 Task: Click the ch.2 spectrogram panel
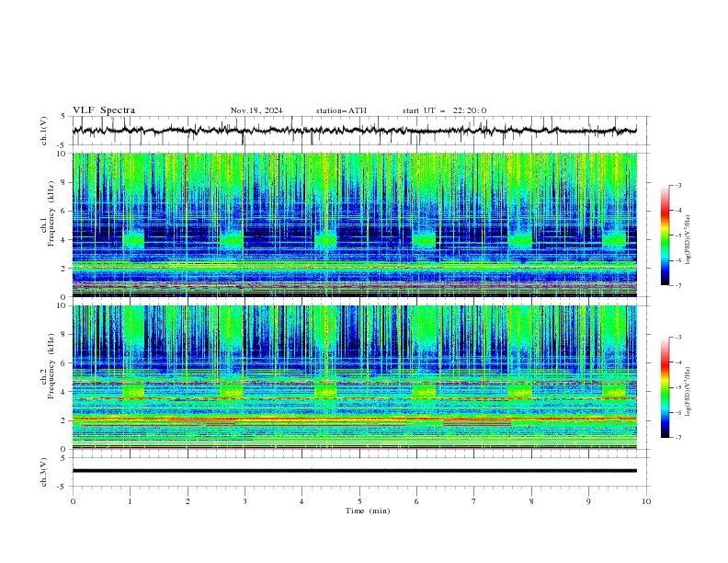[355, 377]
